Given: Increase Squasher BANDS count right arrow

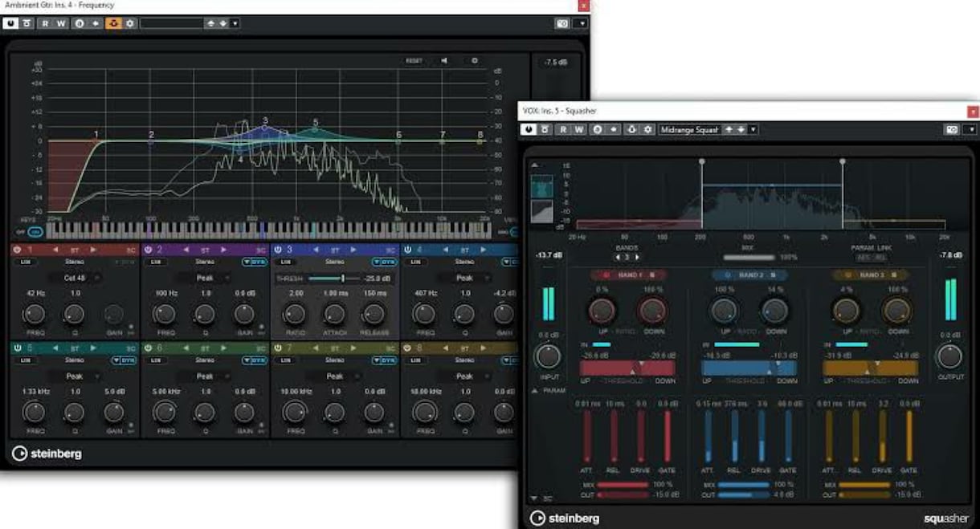Looking at the screenshot, I should pyautogui.click(x=638, y=257).
